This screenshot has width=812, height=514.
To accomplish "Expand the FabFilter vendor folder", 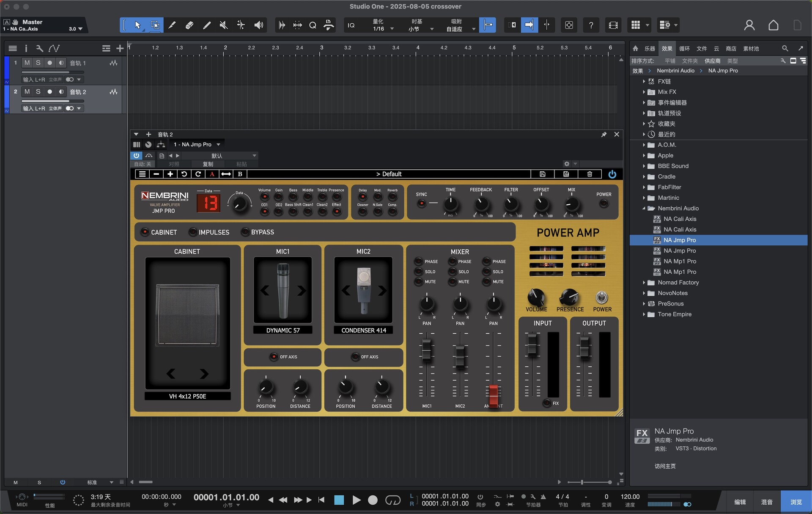I will [x=644, y=187].
